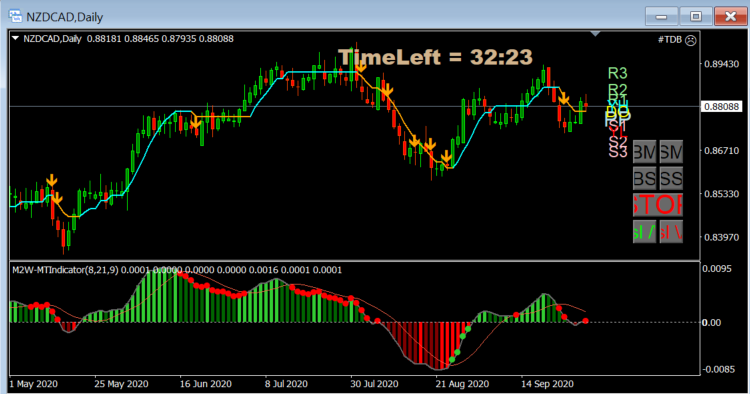Image resolution: width=750 pixels, height=394 pixels.
Task: Click the 25 May 2020 date label
Action: [x=121, y=384]
